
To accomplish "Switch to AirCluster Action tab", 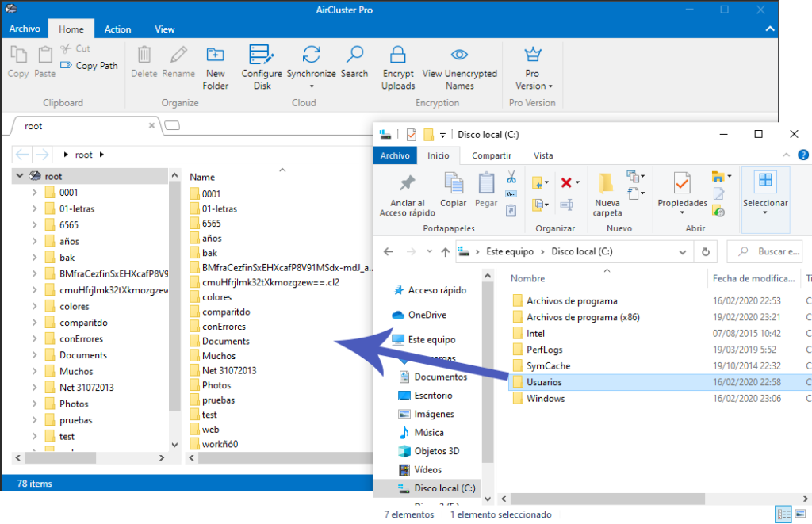I will click(x=117, y=29).
